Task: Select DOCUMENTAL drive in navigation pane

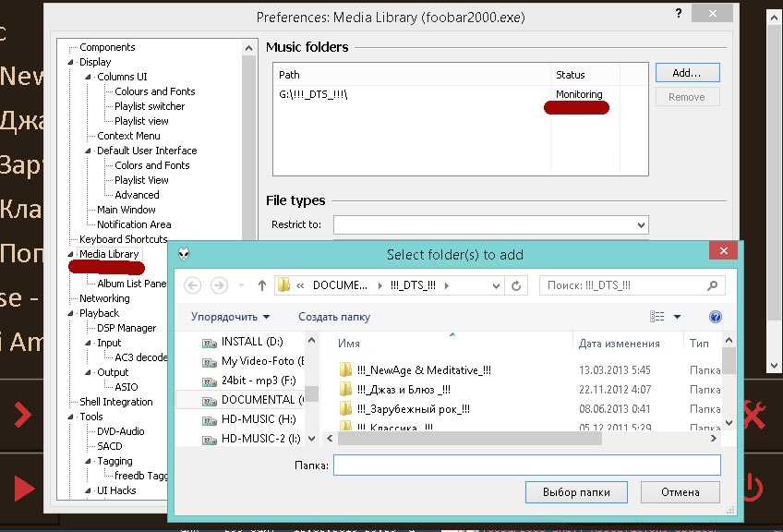Action: coord(241,400)
